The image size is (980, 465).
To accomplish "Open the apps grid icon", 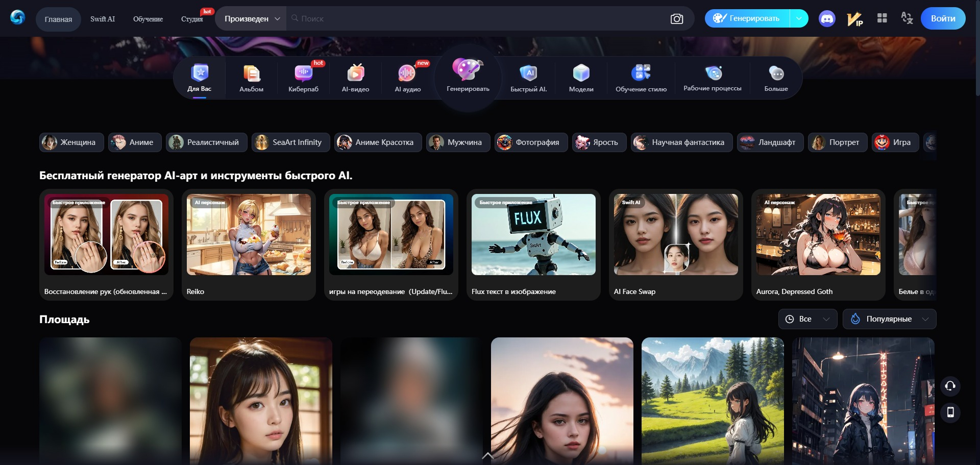I will [x=882, y=18].
